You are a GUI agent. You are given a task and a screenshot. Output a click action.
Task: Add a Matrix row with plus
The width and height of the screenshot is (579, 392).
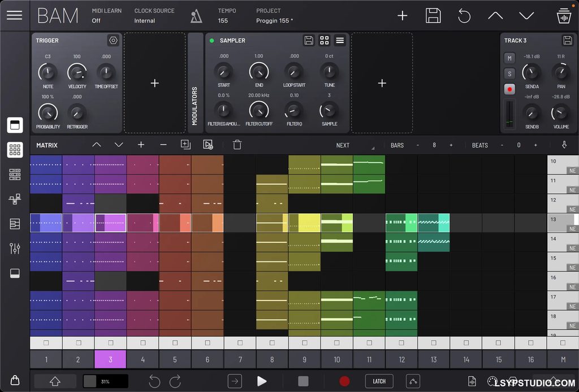141,145
